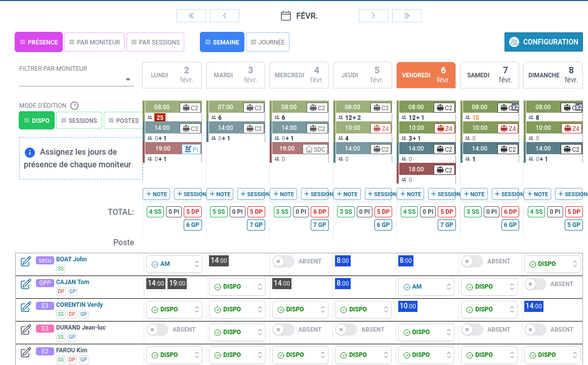Click the blue 10:00 slot for CORENTIN Verdy
The width and height of the screenshot is (588, 365).
[408, 306]
